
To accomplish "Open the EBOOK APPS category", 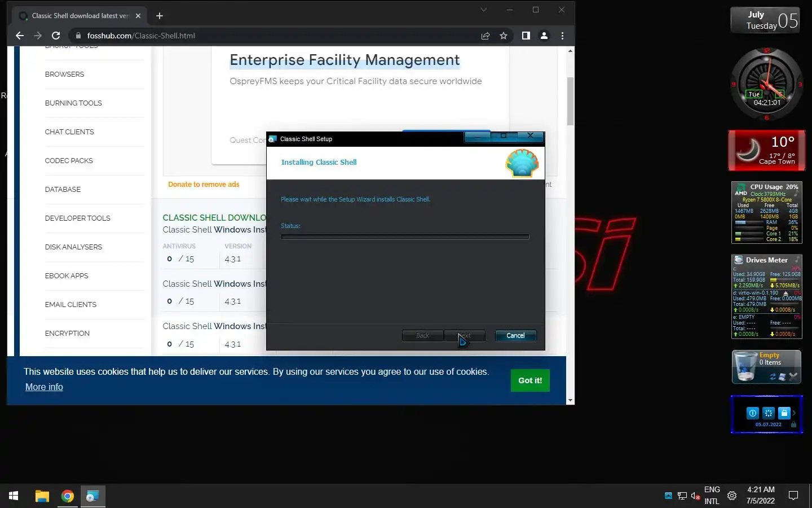I will [67, 276].
